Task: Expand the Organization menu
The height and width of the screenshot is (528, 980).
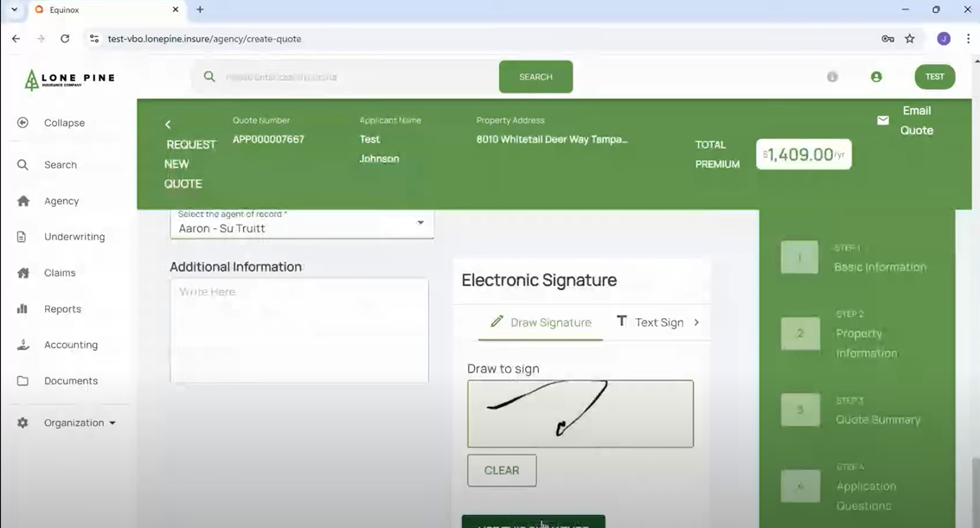Action: [78, 422]
